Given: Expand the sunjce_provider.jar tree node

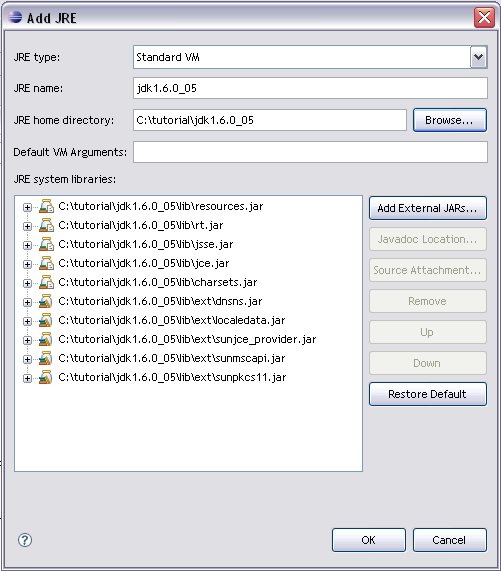Looking at the screenshot, I should click(x=27, y=340).
